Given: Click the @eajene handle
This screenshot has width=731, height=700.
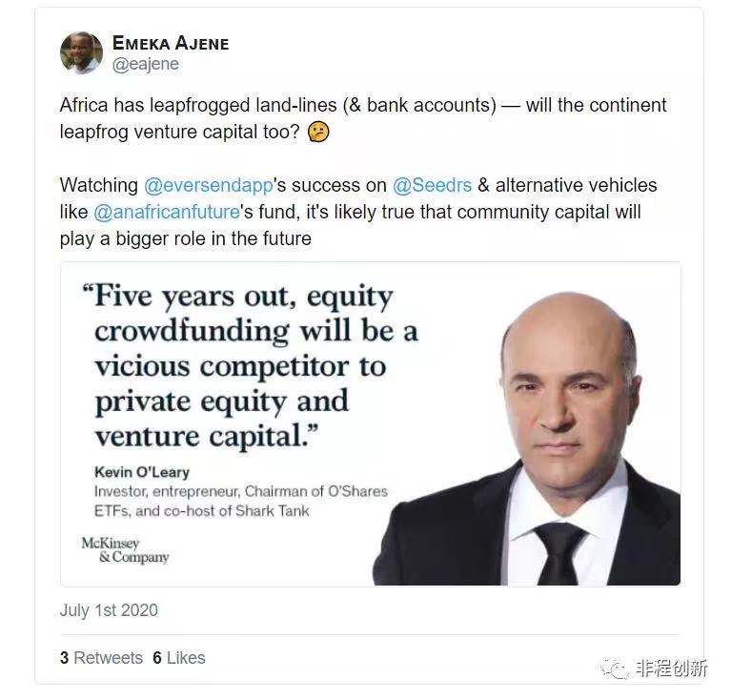Looking at the screenshot, I should [x=146, y=65].
